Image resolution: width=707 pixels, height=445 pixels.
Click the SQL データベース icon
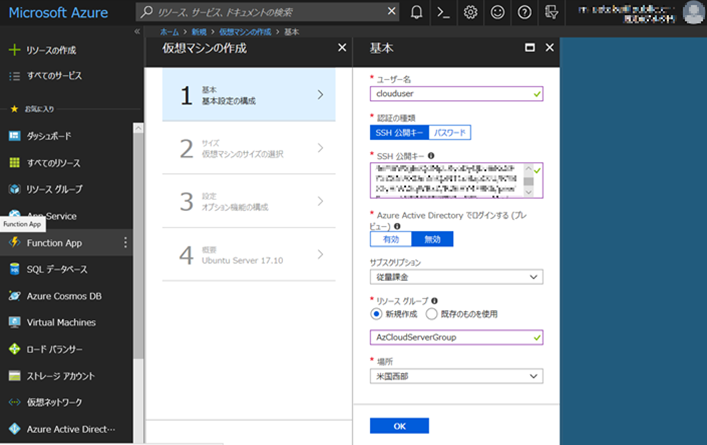pyautogui.click(x=14, y=269)
